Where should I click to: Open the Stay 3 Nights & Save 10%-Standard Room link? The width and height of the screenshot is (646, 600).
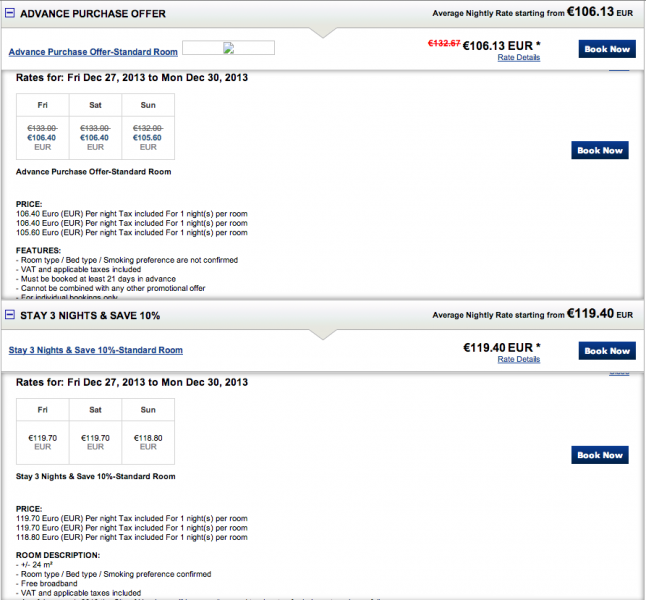point(96,351)
